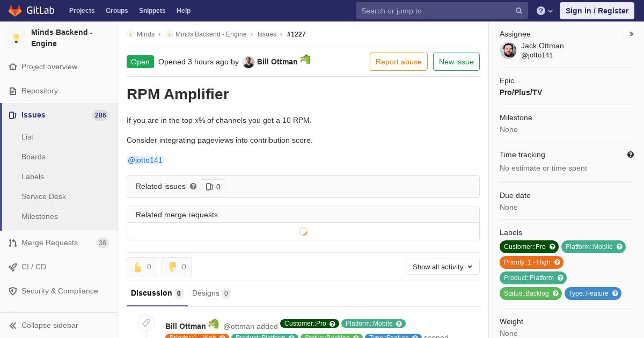Focus the Search or jump to field
The image size is (644, 338).
[x=442, y=11]
